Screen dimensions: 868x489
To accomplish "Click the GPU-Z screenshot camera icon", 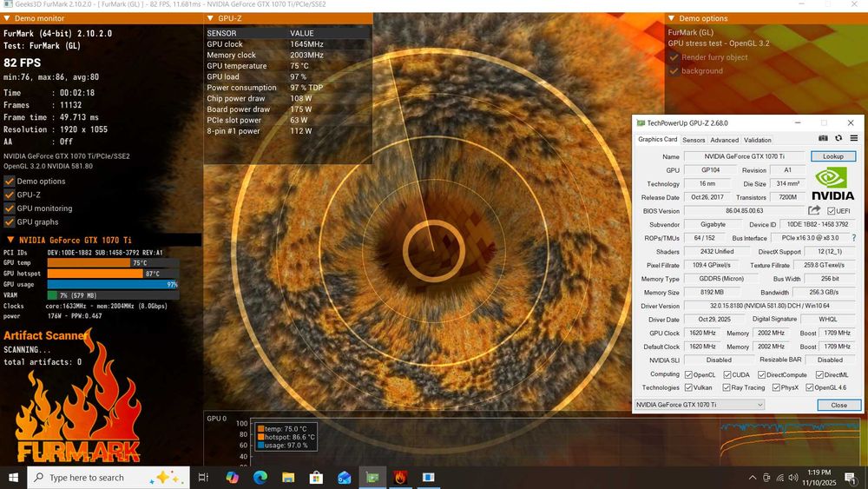I will pyautogui.click(x=823, y=139).
